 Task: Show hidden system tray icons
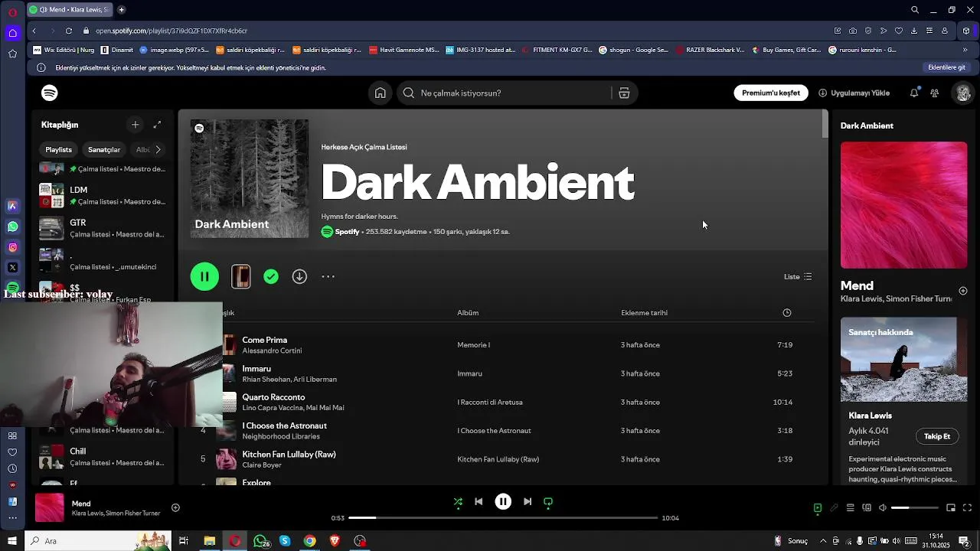point(823,541)
